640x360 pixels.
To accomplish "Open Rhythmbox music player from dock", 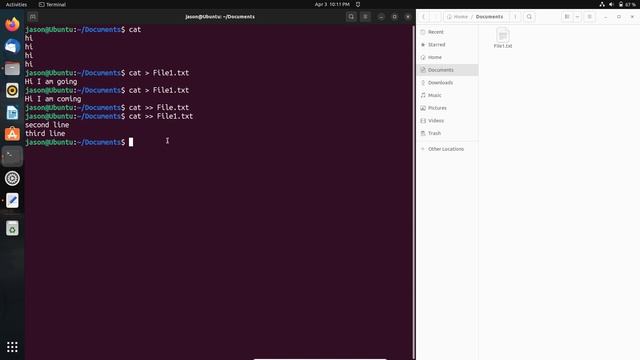I will coord(12,91).
